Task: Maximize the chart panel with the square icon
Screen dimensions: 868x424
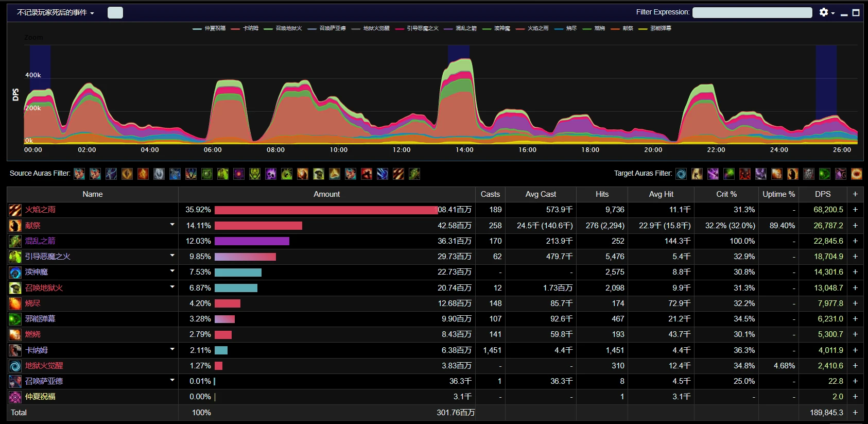Action: click(856, 12)
